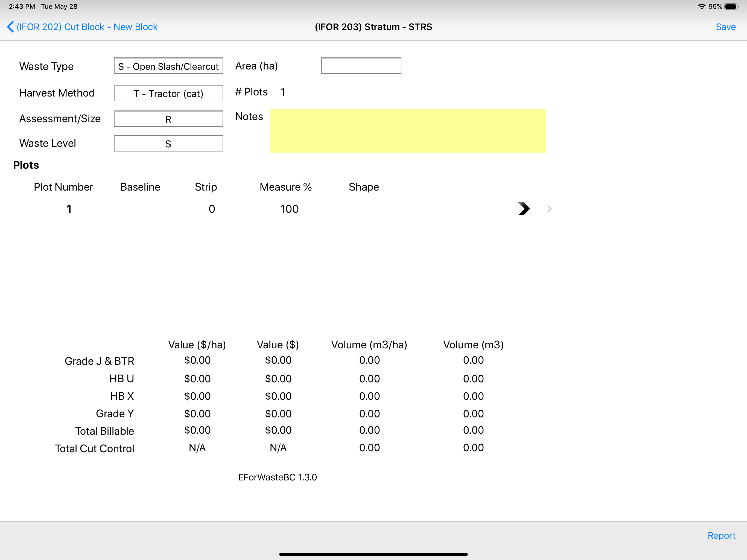Tap the iPad home indicator bar
Image resolution: width=747 pixels, height=560 pixels.
373,554
